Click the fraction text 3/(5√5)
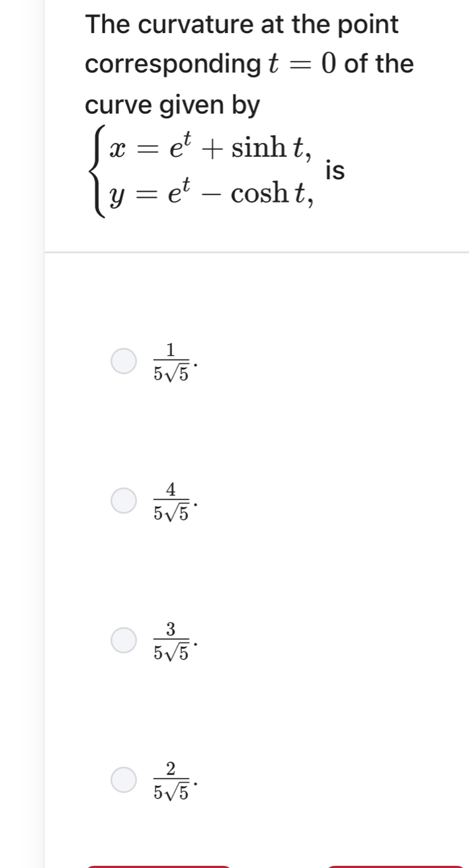Screen dimensions: 469x868 coord(171,640)
